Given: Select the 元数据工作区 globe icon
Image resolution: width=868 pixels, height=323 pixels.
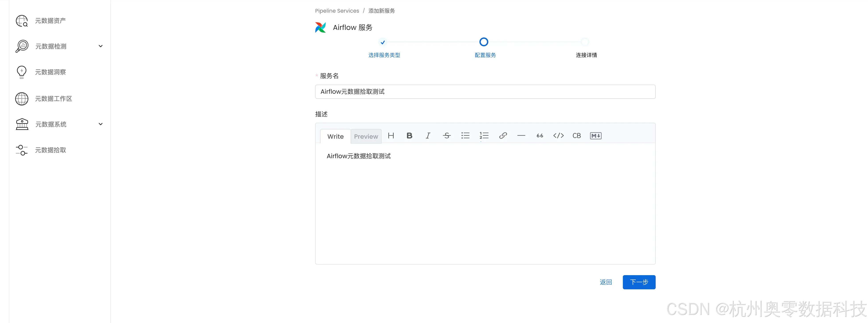Looking at the screenshot, I should (22, 98).
